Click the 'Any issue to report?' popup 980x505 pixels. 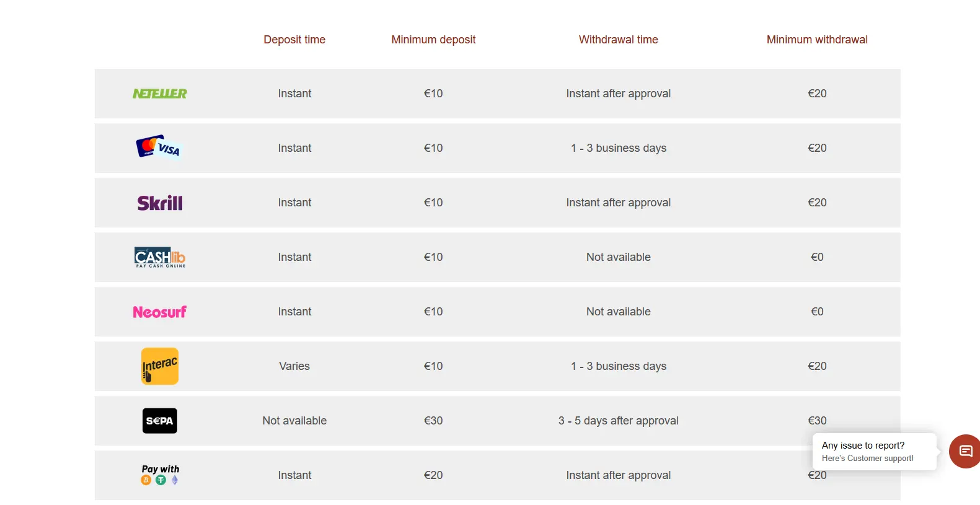(x=874, y=451)
